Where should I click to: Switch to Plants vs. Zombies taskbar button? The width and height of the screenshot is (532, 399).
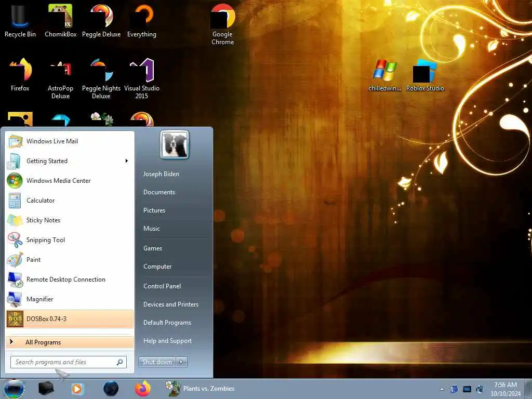point(200,389)
